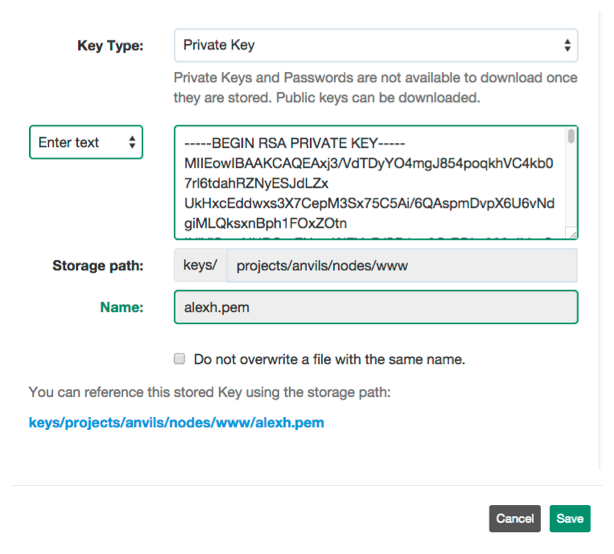Click the resize handle of the key text area
614x554 pixels.
click(x=572, y=234)
